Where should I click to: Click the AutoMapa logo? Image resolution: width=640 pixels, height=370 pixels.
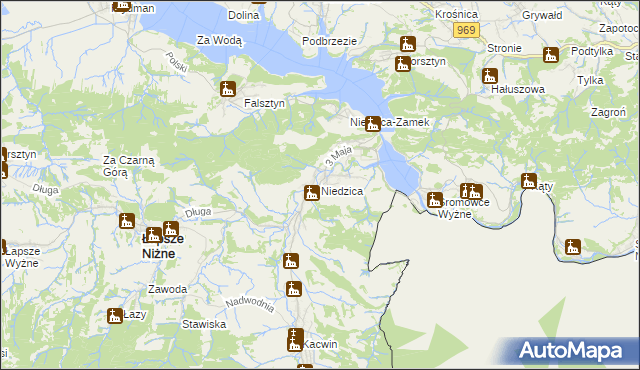click(570, 350)
